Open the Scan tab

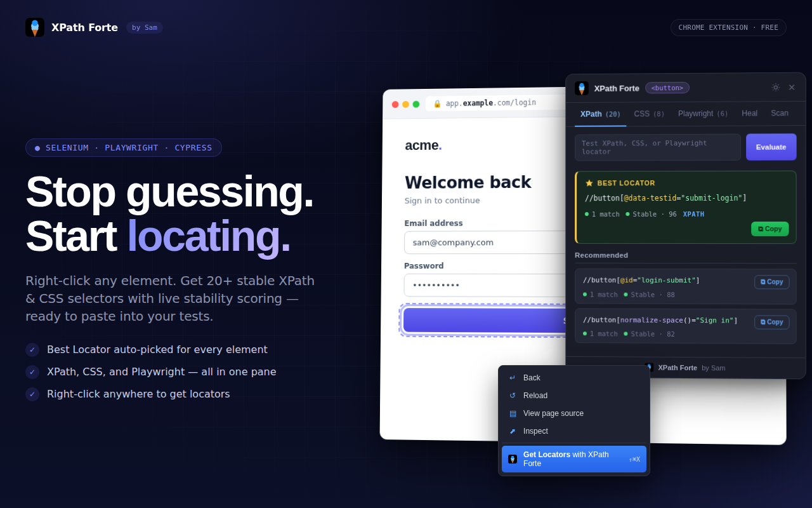[780, 113]
